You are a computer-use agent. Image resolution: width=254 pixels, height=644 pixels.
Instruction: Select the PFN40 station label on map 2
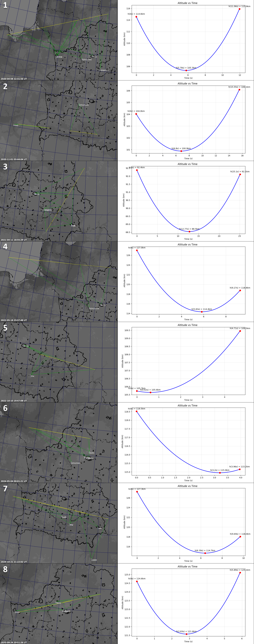[16, 125]
